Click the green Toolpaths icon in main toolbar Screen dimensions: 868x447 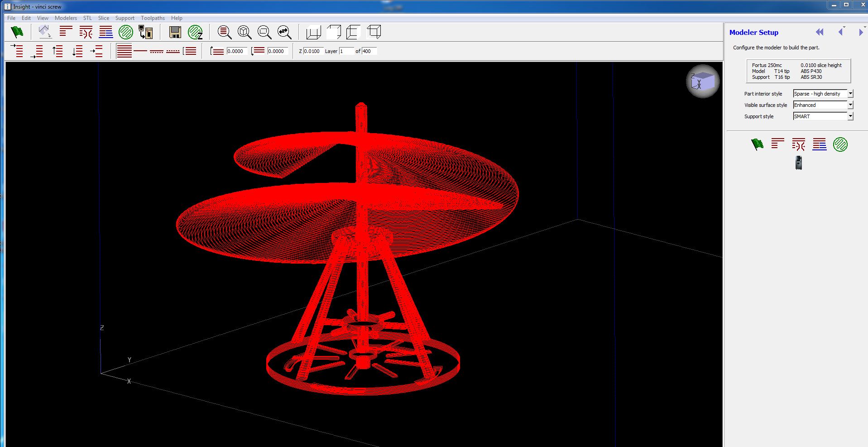126,32
